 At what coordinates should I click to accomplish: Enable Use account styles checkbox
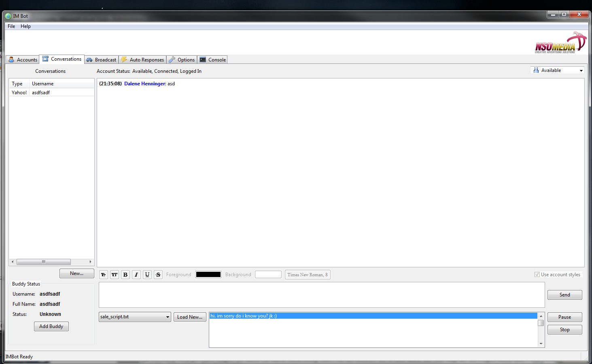[x=537, y=275]
